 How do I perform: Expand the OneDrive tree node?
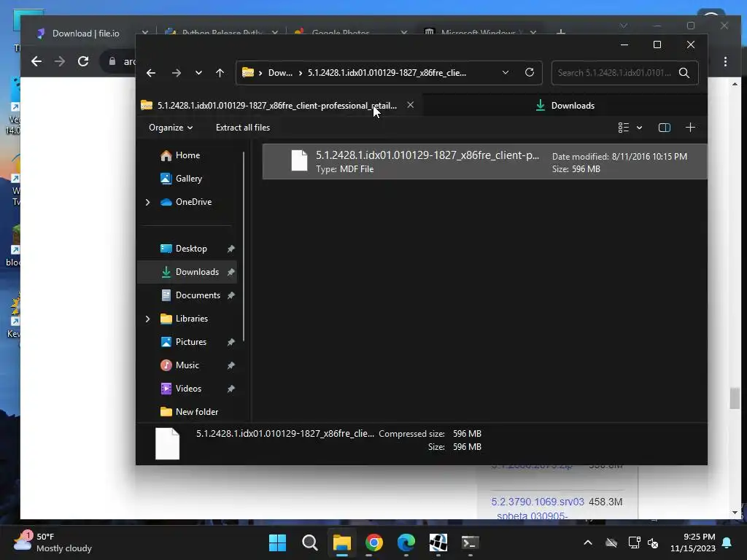(147, 202)
